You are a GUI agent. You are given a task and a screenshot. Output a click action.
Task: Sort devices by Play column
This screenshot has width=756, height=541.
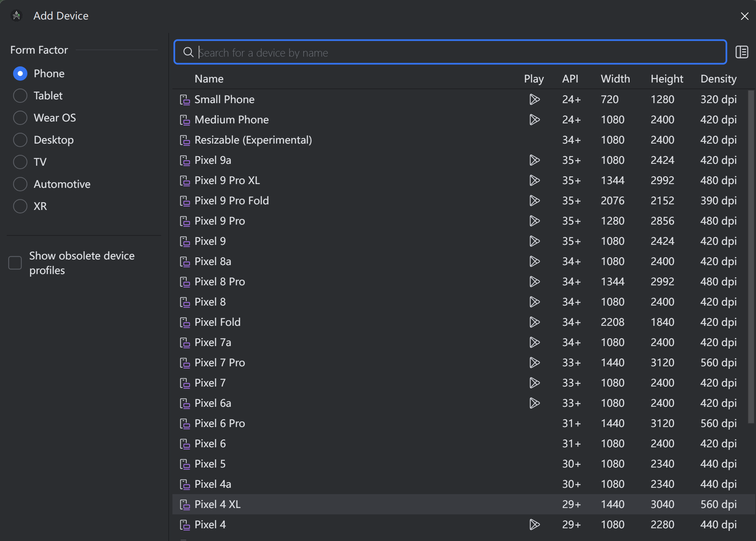point(534,79)
